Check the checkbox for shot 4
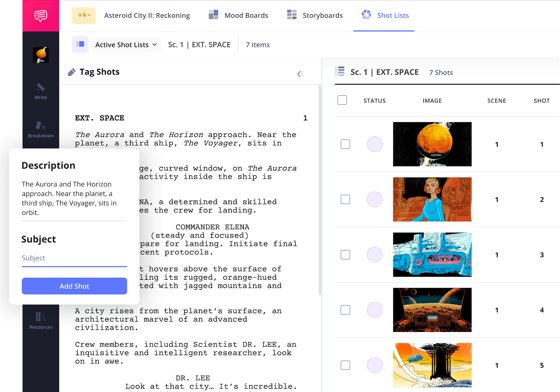 click(x=345, y=310)
